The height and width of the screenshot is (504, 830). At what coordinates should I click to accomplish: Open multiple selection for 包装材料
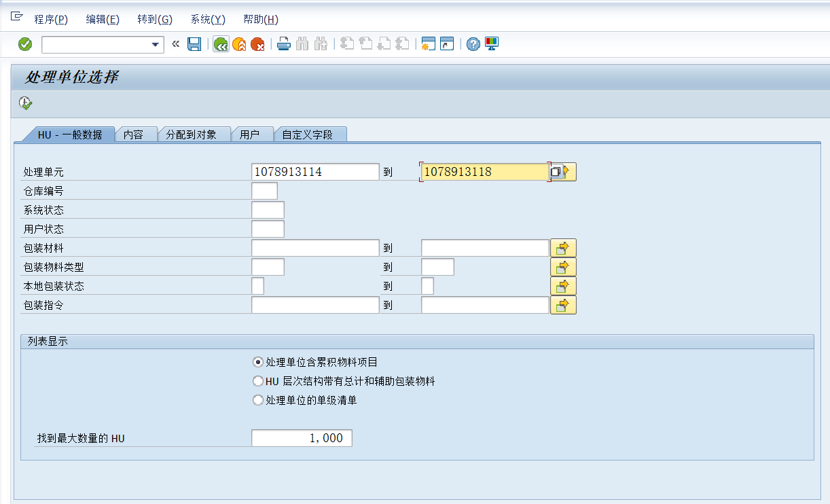(x=564, y=247)
